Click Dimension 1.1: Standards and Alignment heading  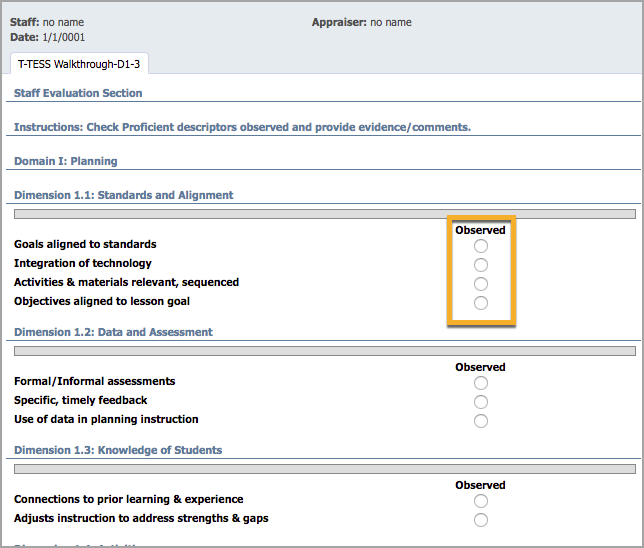[x=124, y=195]
